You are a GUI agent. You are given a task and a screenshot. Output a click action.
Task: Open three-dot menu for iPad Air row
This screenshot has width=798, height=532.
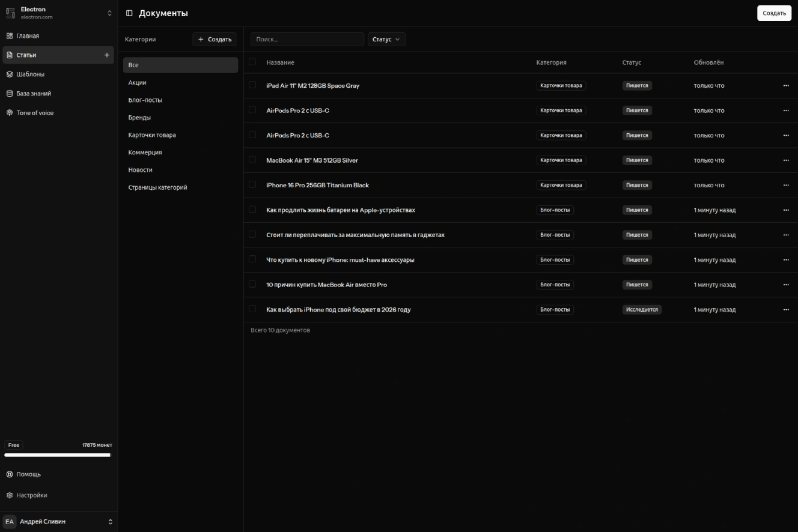tap(785, 86)
